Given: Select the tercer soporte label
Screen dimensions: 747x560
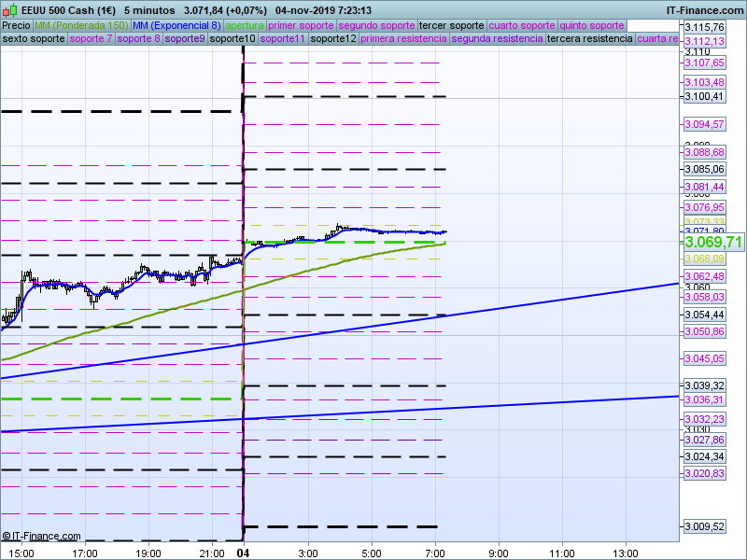Looking at the screenshot, I should 452,25.
